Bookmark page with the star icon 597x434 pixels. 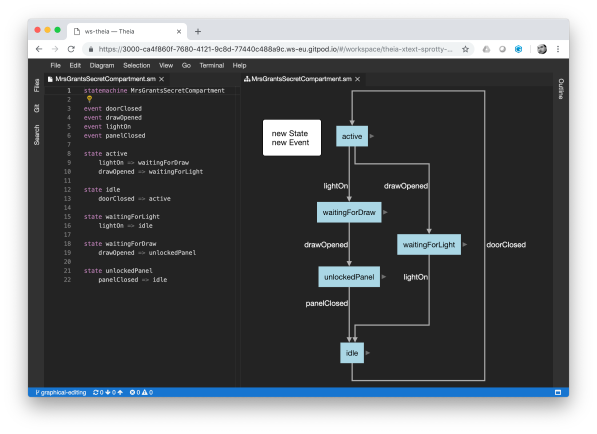(x=465, y=49)
